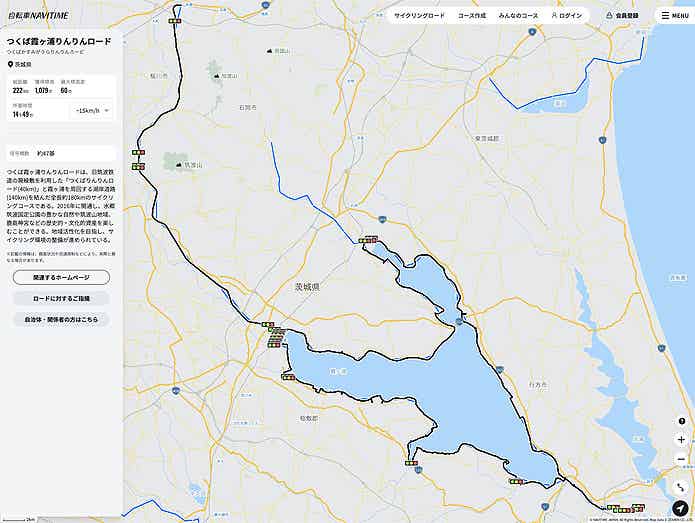Open the 関連するホームページ button

[x=61, y=277]
